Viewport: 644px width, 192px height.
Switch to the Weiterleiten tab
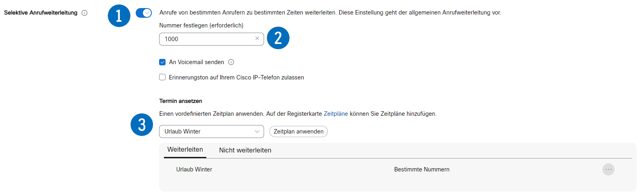[x=185, y=150]
